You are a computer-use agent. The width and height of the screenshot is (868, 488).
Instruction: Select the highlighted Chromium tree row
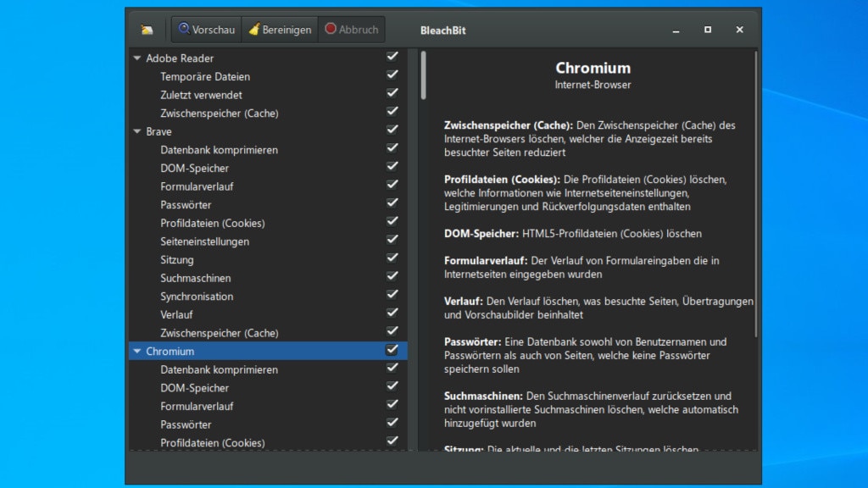[268, 352]
